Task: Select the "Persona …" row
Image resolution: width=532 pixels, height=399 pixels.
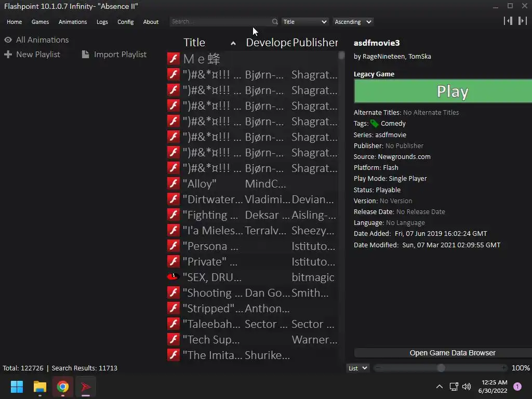Action: [x=252, y=246]
